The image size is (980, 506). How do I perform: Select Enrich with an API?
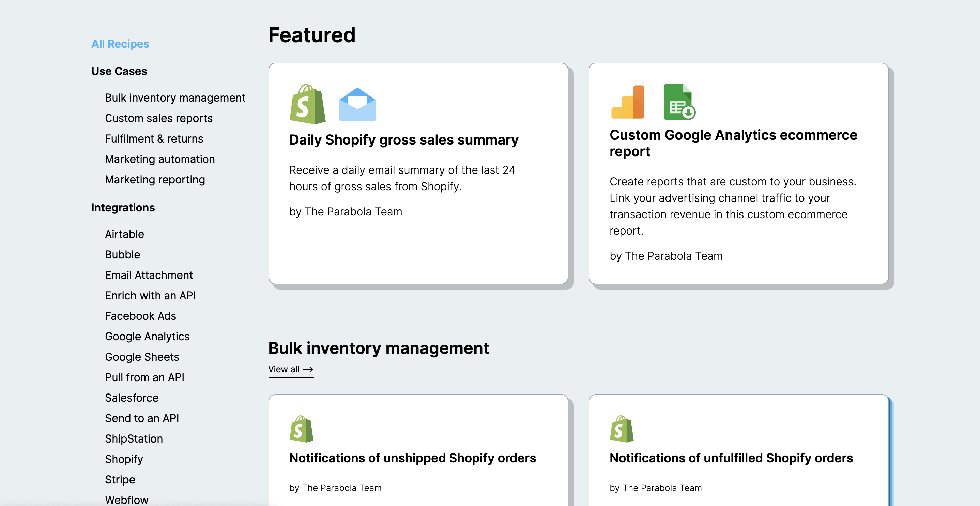click(150, 296)
